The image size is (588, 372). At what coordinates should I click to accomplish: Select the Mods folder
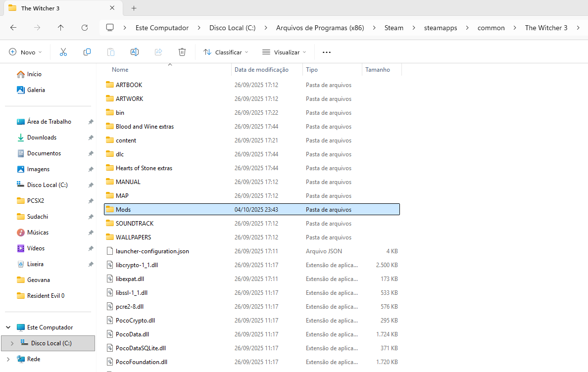point(252,209)
